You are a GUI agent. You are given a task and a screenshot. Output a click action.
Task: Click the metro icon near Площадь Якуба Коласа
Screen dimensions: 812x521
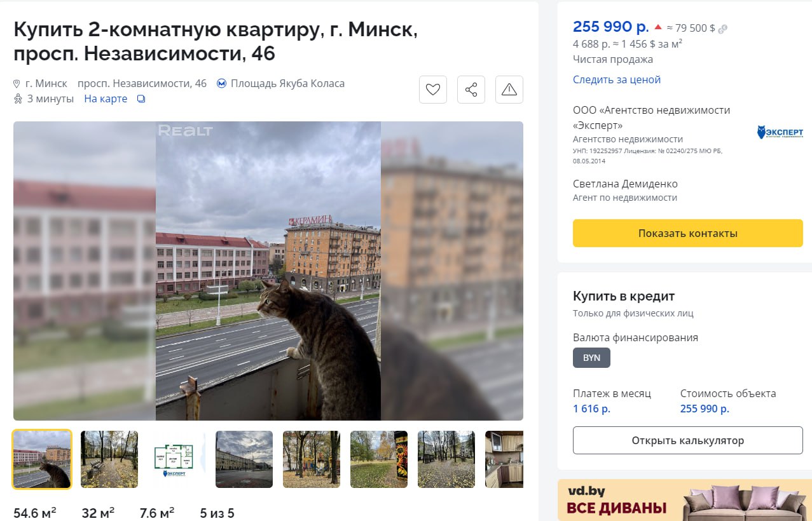click(x=221, y=83)
